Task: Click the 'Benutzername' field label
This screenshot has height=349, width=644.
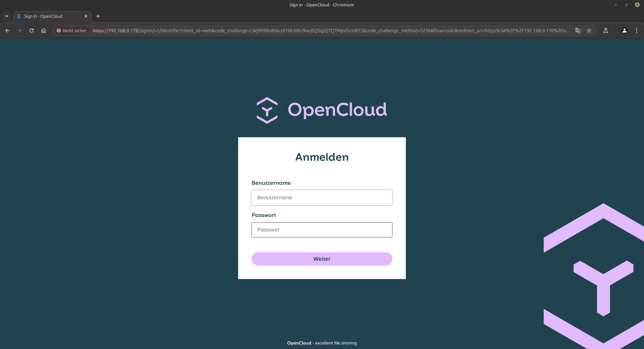Action: pos(271,183)
